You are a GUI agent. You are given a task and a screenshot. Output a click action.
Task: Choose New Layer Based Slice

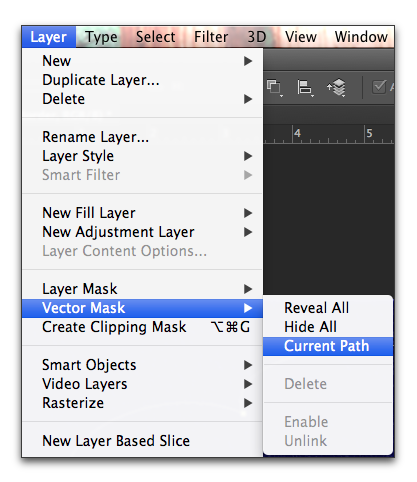point(142,441)
